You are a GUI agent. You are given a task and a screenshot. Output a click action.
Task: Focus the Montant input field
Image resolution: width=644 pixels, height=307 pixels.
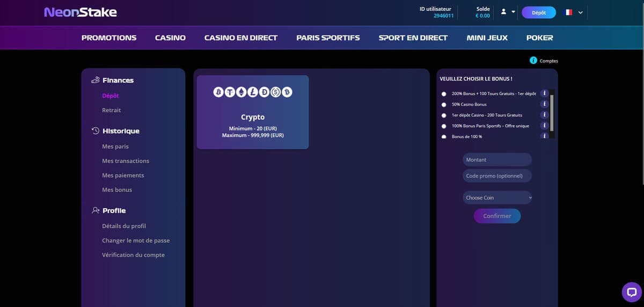(x=497, y=159)
